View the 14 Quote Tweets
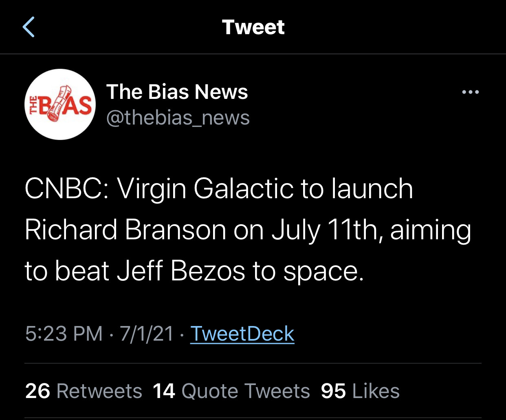The height and width of the screenshot is (420, 506). [x=231, y=391]
